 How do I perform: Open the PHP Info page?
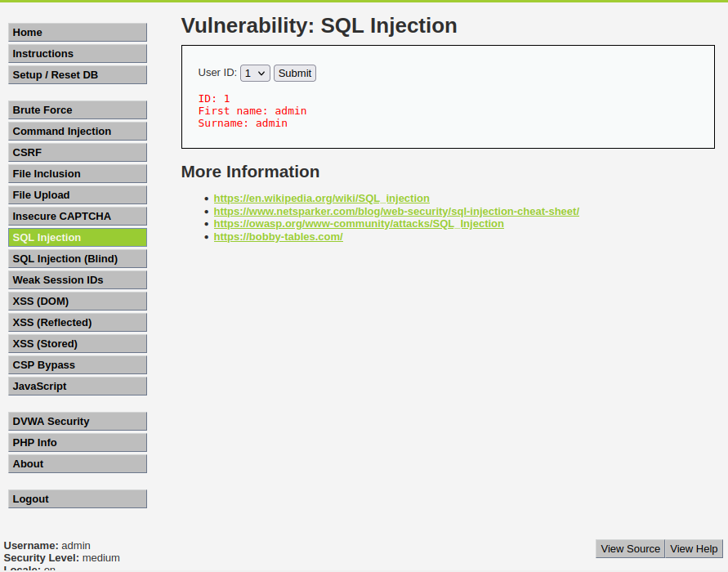(x=77, y=442)
